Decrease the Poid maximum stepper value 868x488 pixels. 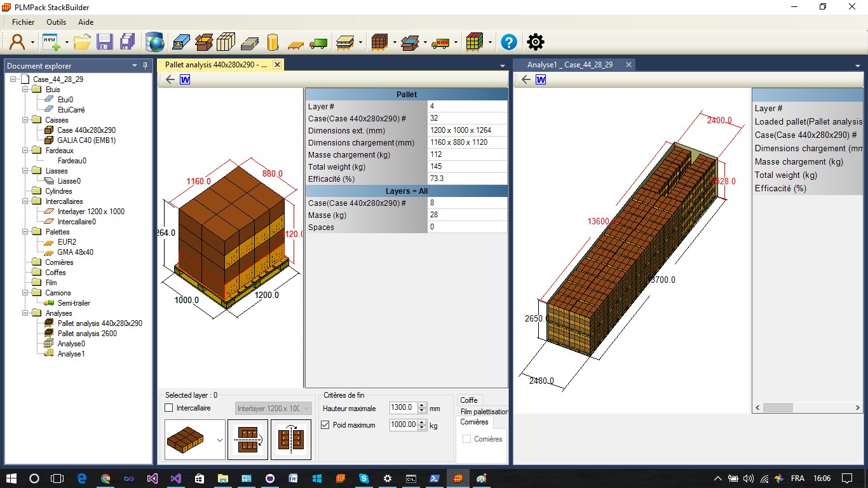421,428
